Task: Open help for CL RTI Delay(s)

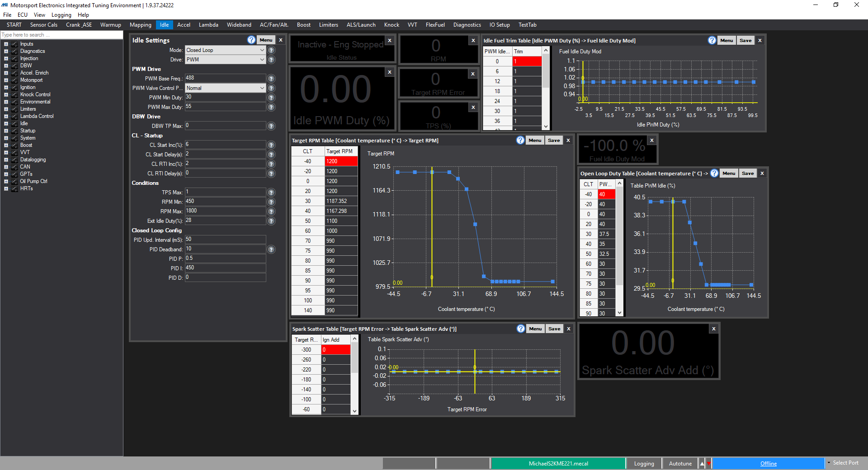Action: point(271,174)
